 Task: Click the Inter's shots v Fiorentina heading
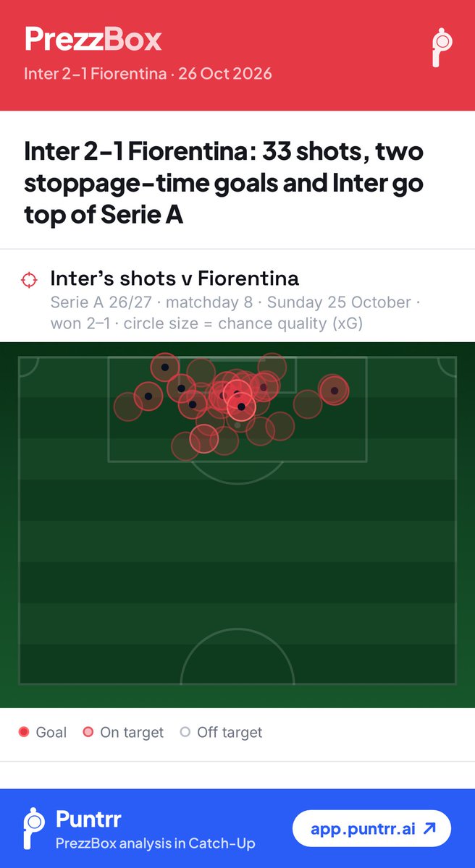(x=175, y=278)
